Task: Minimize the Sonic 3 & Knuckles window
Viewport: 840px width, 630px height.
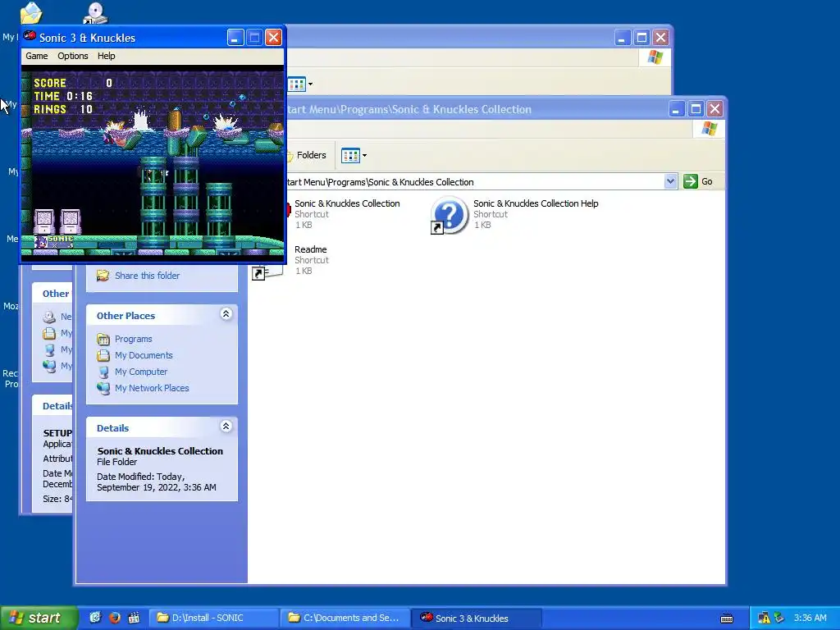Action: tap(235, 38)
